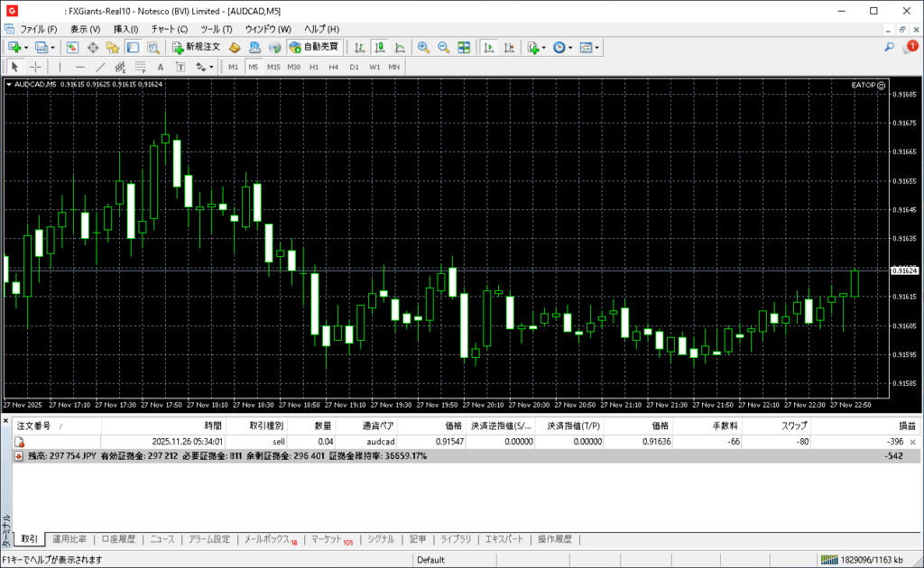Select the H1 timeframe button
Viewport: 924px width, 568px height.
point(314,67)
